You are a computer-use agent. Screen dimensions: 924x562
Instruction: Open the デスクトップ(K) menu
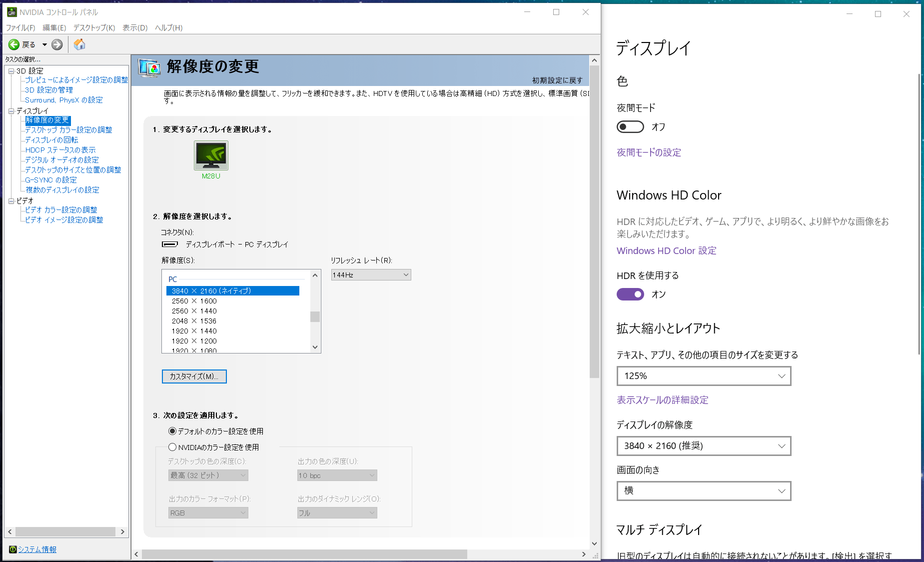coord(94,28)
